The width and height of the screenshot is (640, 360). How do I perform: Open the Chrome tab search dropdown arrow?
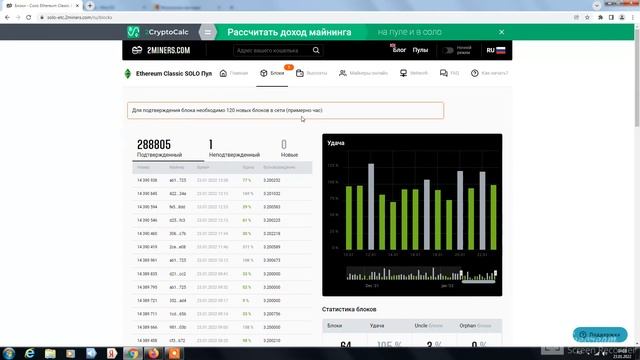point(597,6)
